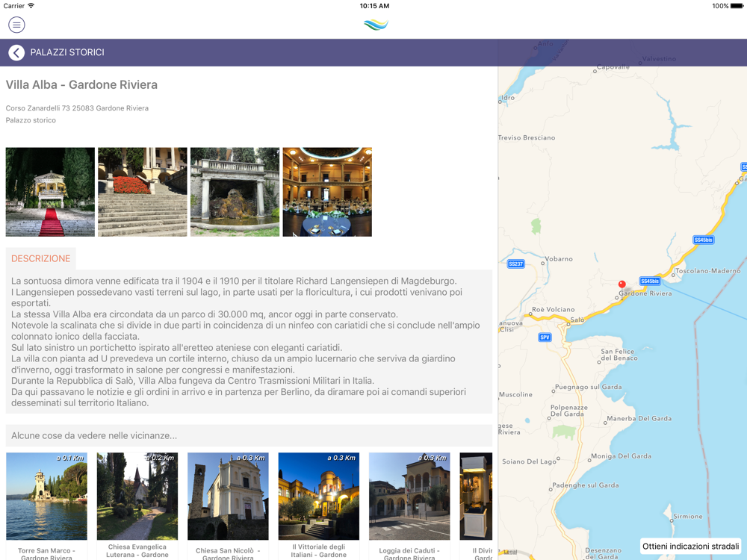Tap the Sirmione label on the map
Viewport: 747px width, 560px height.
(x=688, y=516)
